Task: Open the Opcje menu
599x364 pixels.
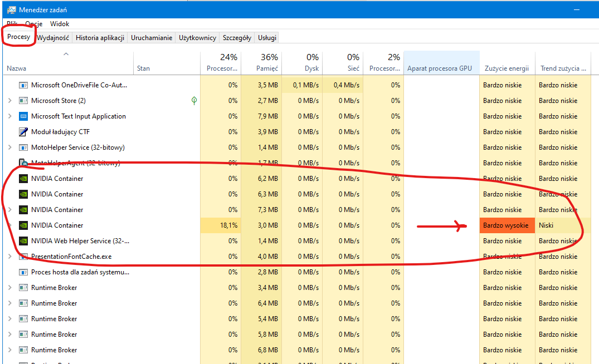Action: tap(33, 24)
